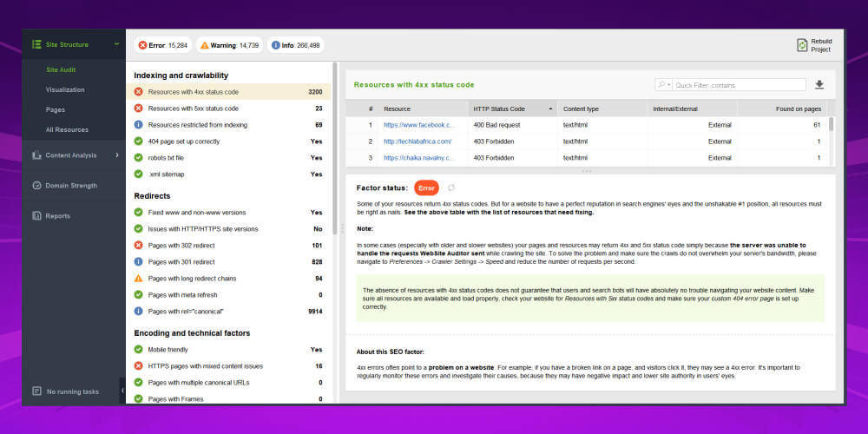Click the Error factor status badge

click(426, 188)
